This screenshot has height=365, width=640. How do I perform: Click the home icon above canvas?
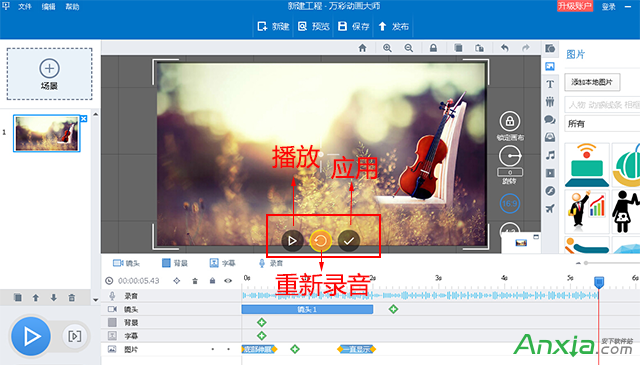[362, 48]
